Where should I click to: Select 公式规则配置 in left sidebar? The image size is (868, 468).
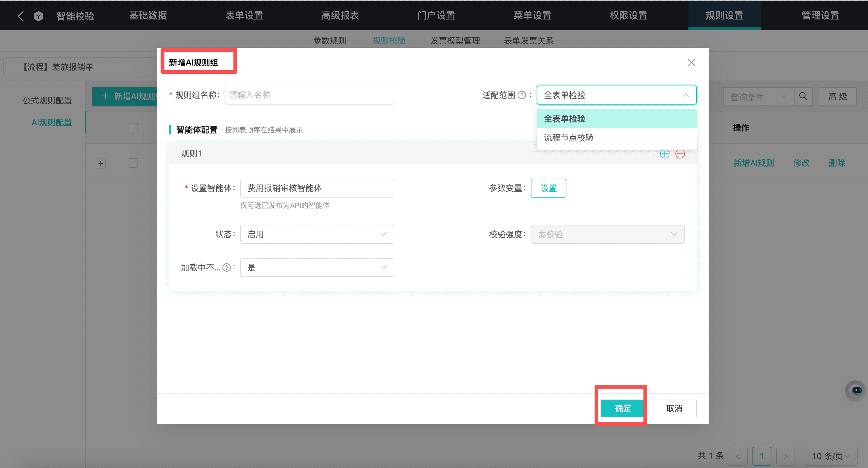(x=47, y=100)
